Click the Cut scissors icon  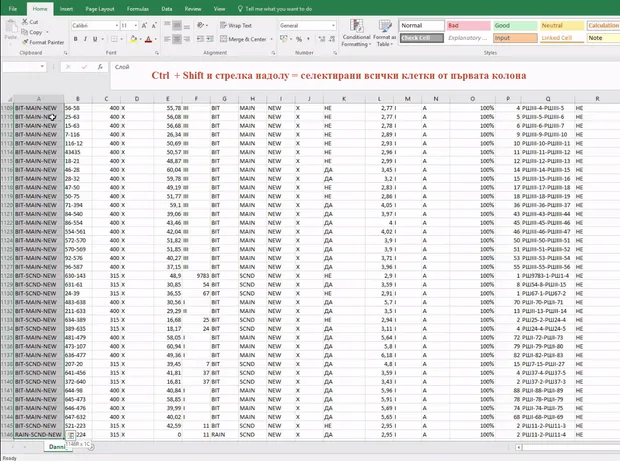point(25,22)
